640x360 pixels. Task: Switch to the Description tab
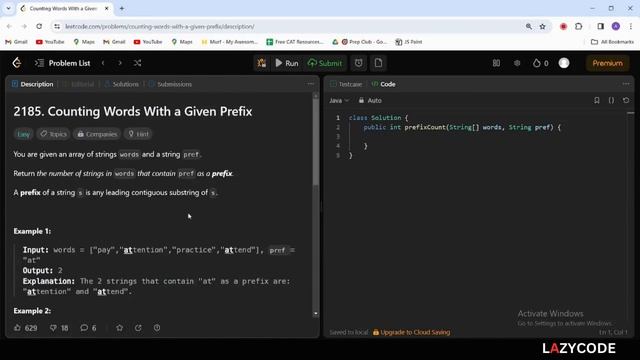33,84
